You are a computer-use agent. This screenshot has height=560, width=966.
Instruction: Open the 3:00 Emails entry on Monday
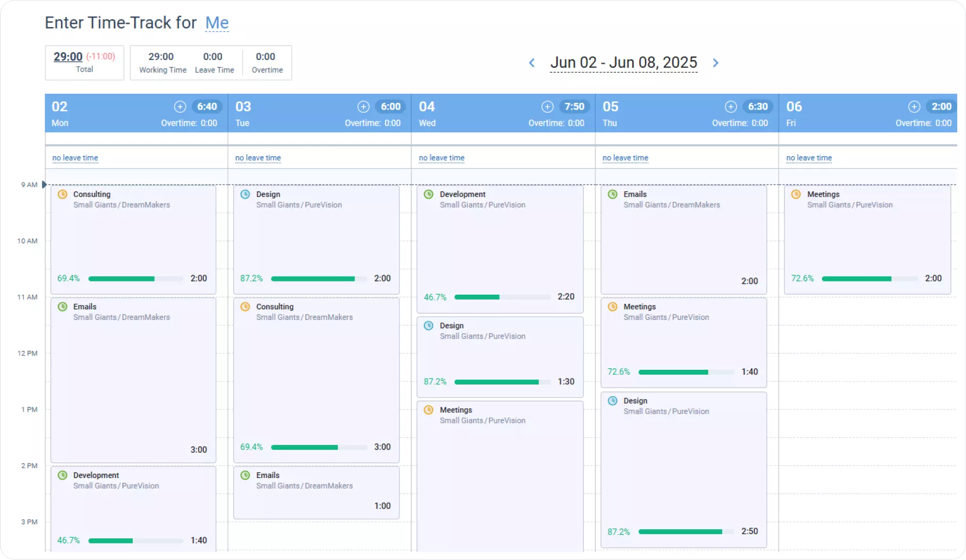coord(133,380)
